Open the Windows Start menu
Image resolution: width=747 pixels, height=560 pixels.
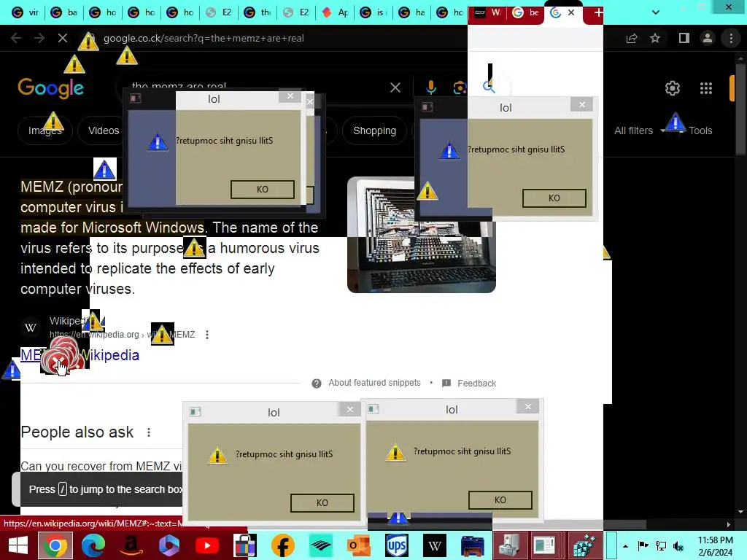tap(18, 545)
